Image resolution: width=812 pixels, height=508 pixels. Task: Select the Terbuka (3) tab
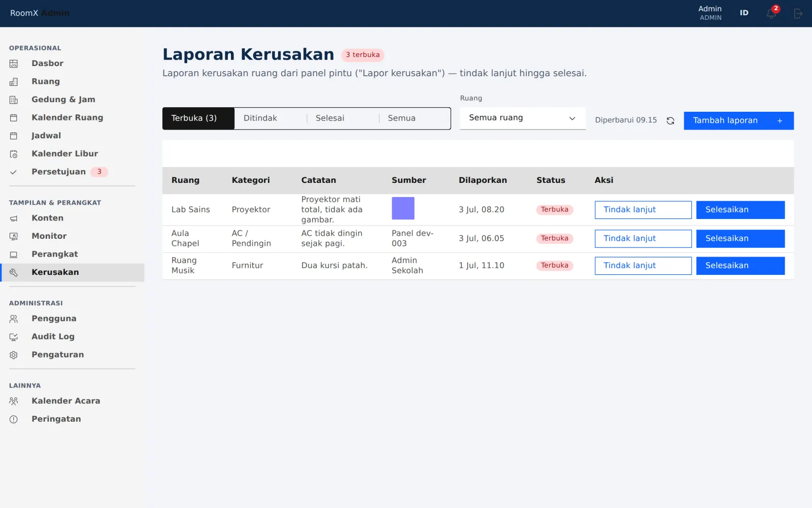198,118
